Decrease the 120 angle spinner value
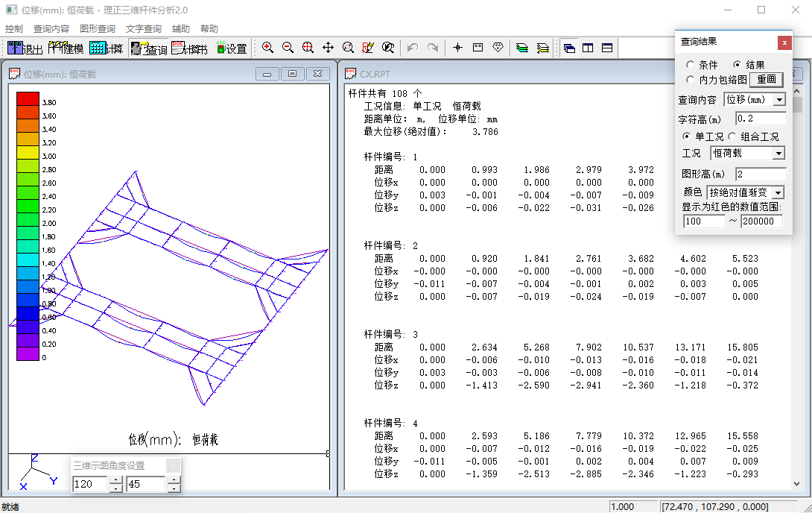 (116, 488)
